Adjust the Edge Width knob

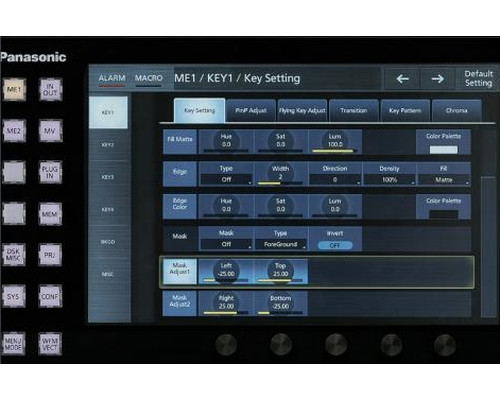281,174
